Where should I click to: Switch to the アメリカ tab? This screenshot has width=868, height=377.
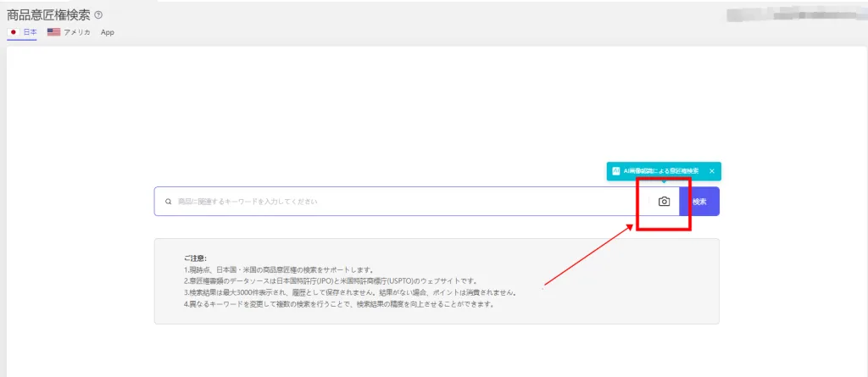tap(70, 32)
